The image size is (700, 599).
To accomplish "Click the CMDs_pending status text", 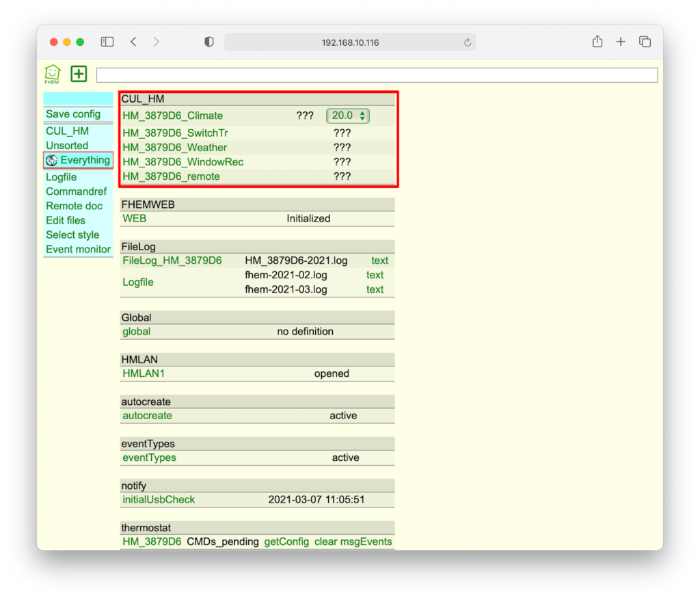I will click(x=223, y=542).
